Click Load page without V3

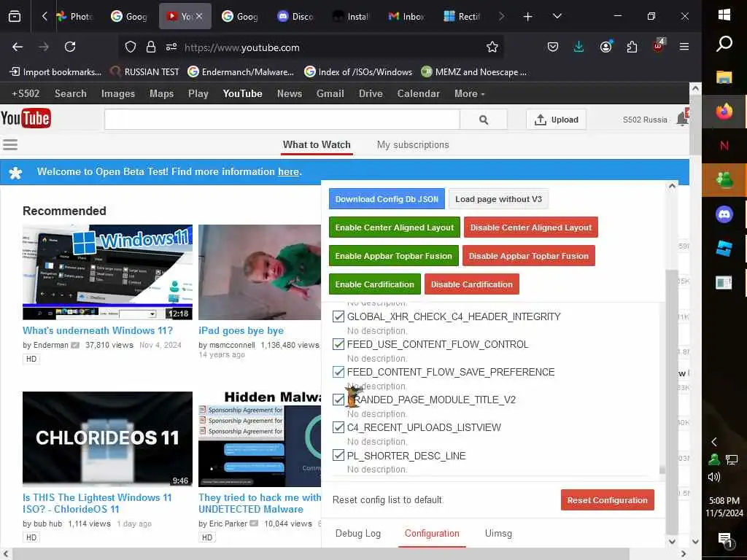(498, 199)
